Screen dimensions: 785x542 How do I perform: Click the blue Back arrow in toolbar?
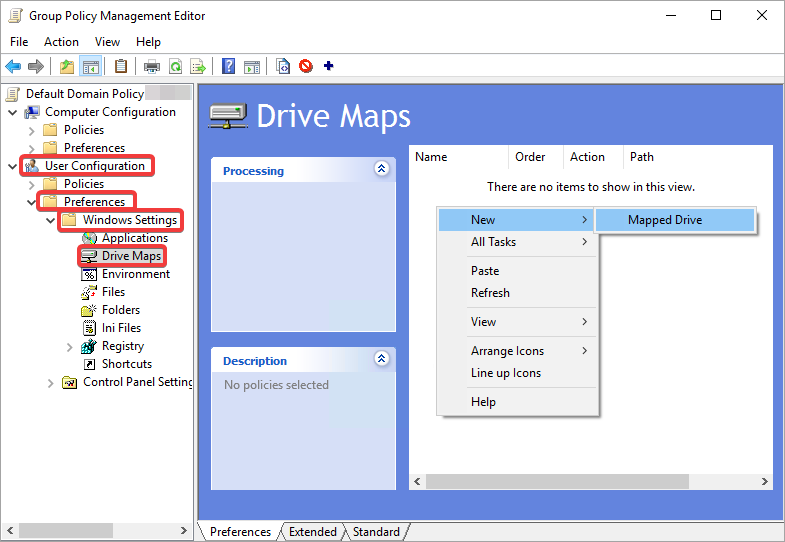coord(13,66)
